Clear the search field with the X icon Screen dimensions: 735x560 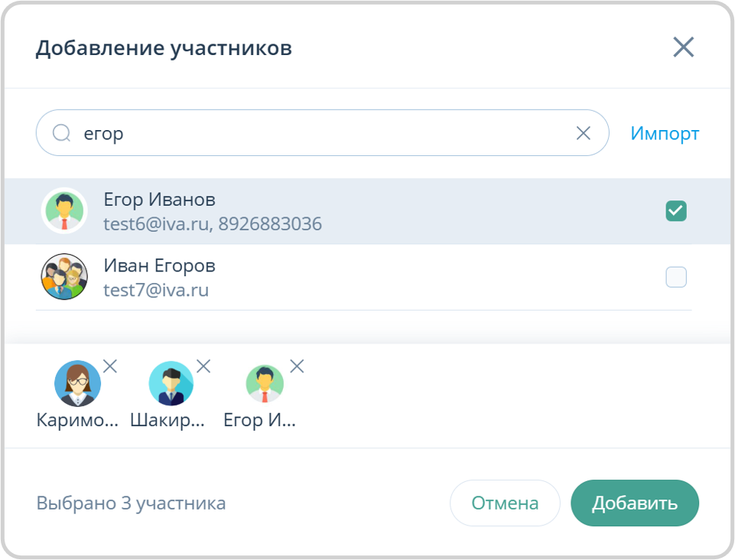pyautogui.click(x=583, y=132)
